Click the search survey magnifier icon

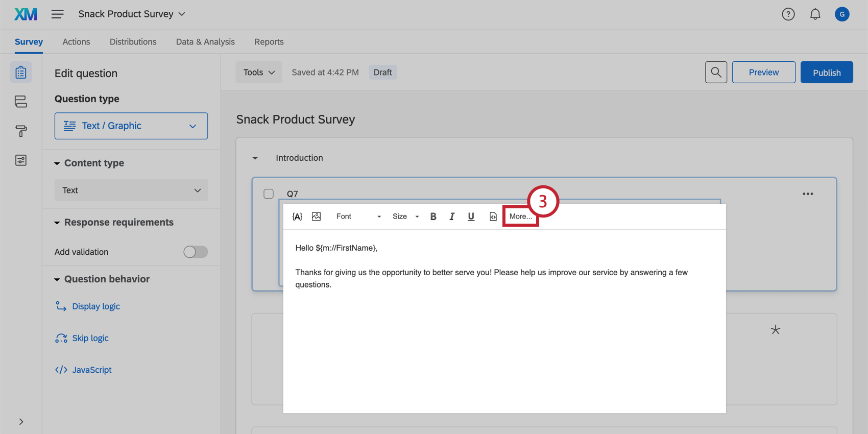(716, 73)
